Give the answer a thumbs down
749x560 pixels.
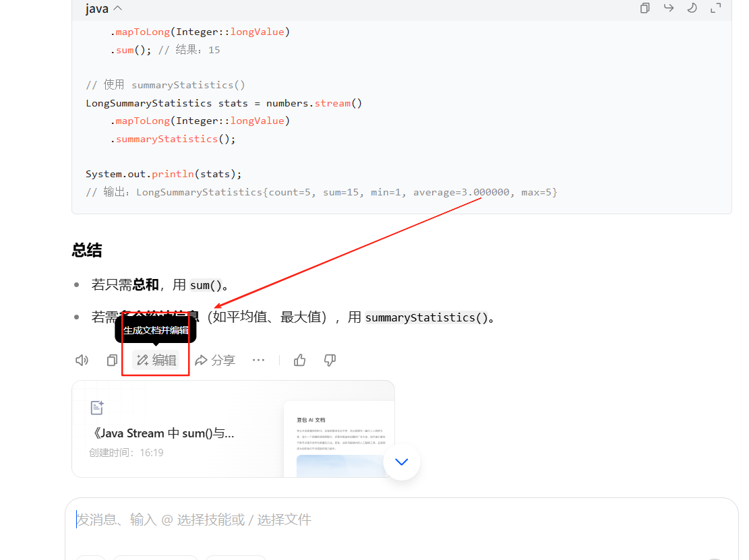330,360
